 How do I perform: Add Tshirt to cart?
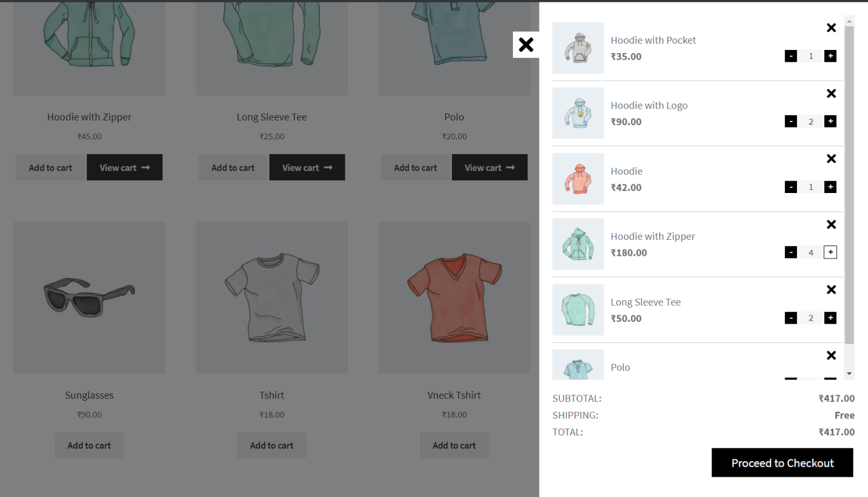[271, 445]
